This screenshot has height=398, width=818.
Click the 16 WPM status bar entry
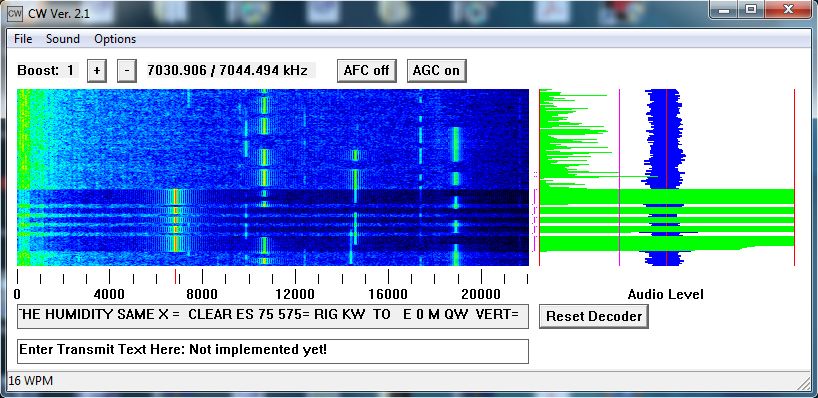(31, 381)
